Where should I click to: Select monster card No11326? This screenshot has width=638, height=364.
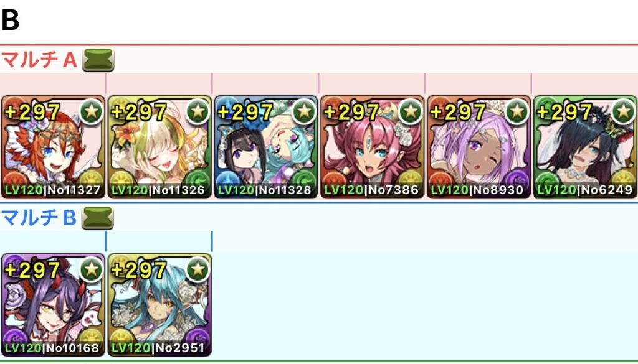click(159, 147)
